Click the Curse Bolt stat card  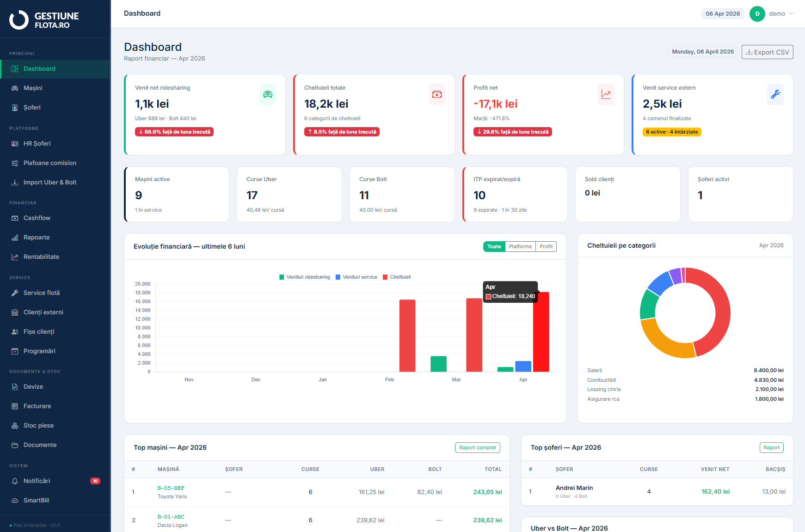[x=402, y=195]
